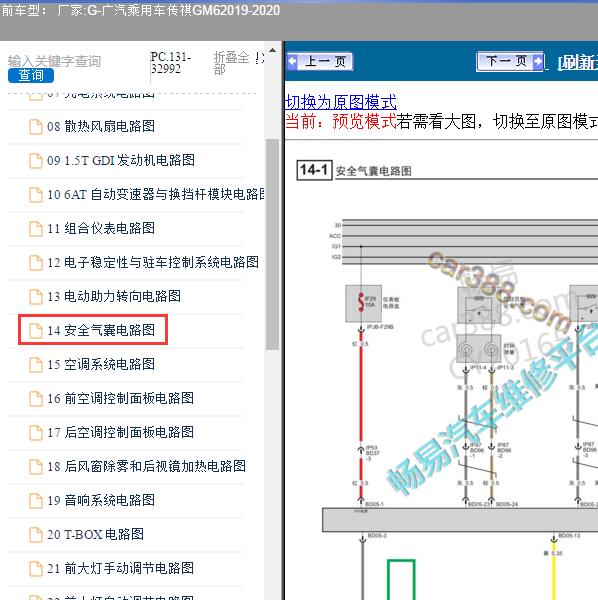Open 19 音响系统电路图

[101, 501]
